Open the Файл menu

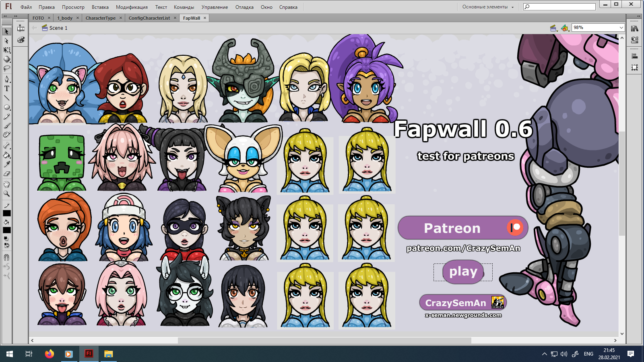point(26,7)
